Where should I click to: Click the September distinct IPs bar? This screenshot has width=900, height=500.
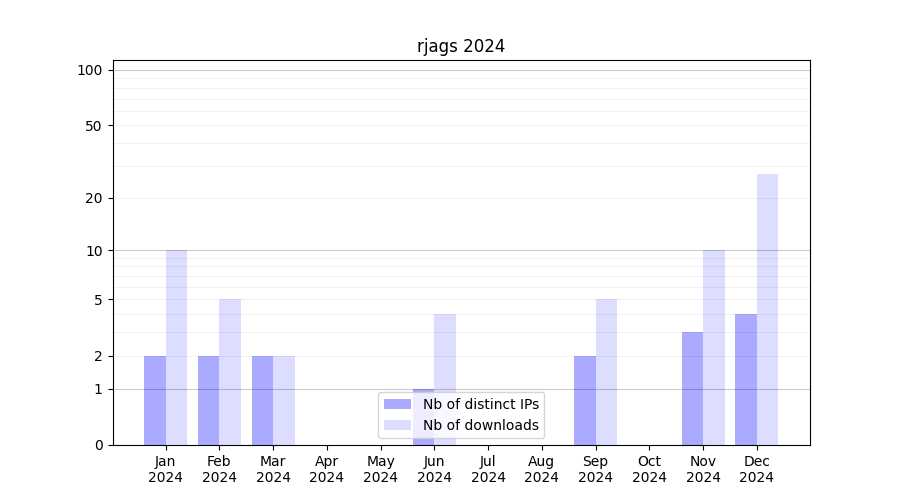click(585, 400)
